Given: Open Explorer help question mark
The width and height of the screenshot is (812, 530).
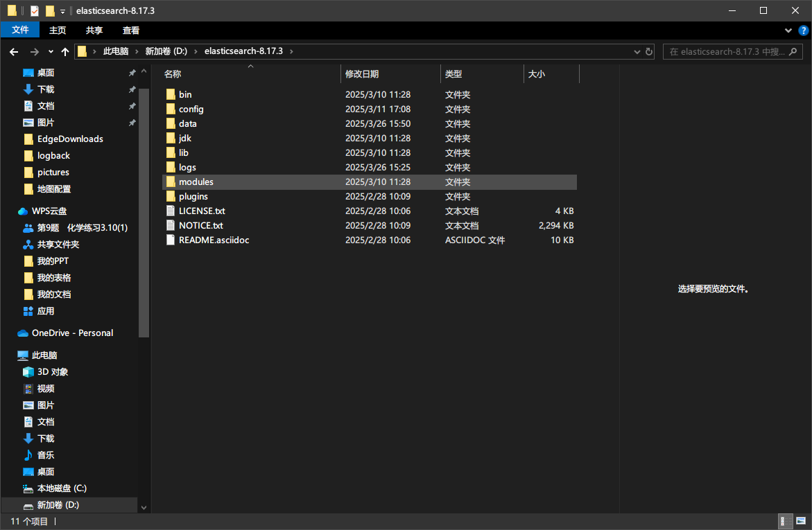Looking at the screenshot, I should click(x=803, y=30).
